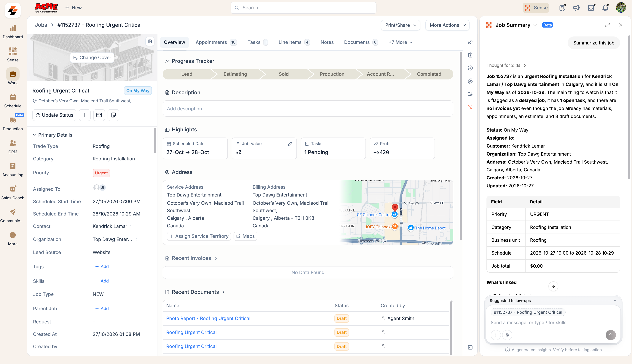Open the history clock icon in right rail

470,68
